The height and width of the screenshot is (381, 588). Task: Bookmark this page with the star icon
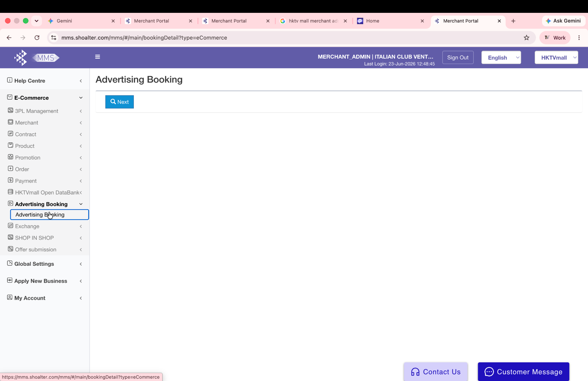tap(526, 37)
